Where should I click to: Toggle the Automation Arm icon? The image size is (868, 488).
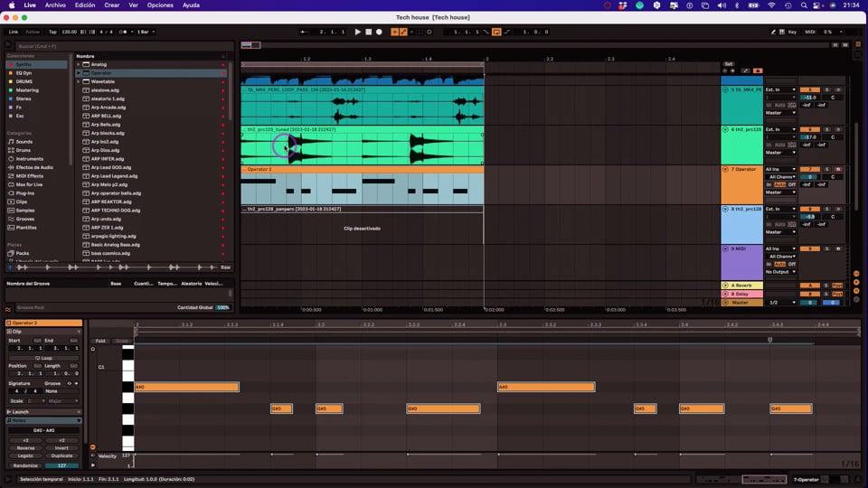(403, 33)
